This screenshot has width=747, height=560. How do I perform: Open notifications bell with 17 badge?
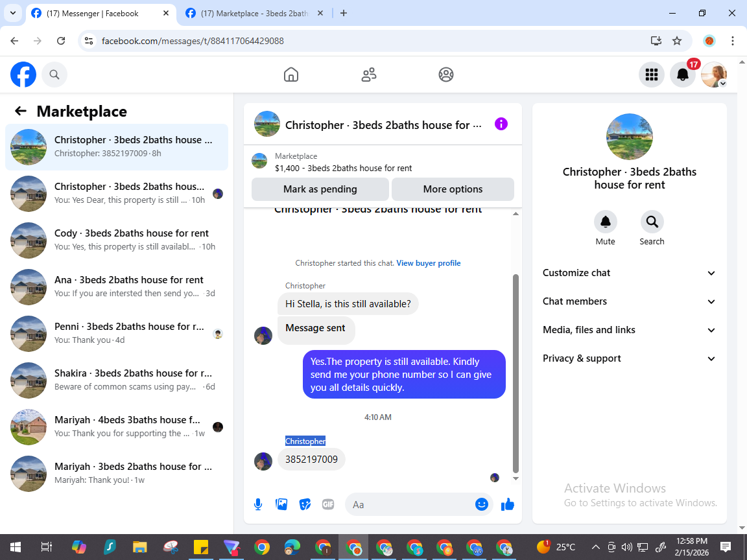pyautogui.click(x=683, y=75)
